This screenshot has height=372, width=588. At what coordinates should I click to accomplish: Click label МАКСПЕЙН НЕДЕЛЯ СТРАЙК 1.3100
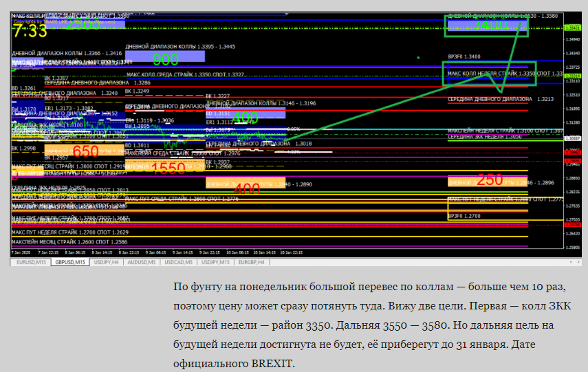[491, 131]
